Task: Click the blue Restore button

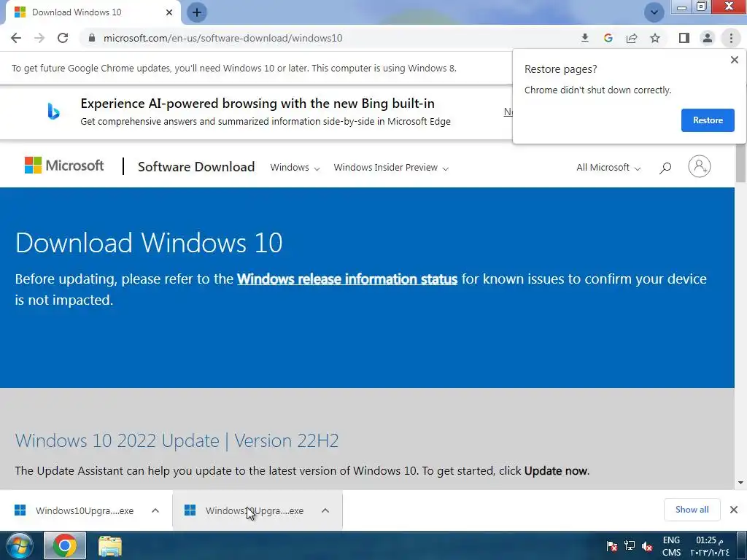Action: pos(708,120)
